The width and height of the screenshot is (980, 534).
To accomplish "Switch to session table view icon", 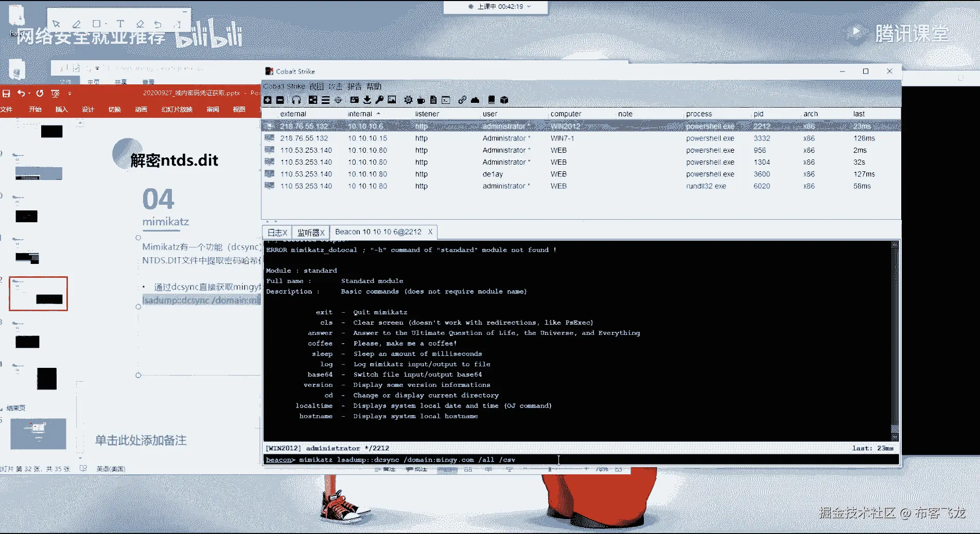I will [x=325, y=100].
